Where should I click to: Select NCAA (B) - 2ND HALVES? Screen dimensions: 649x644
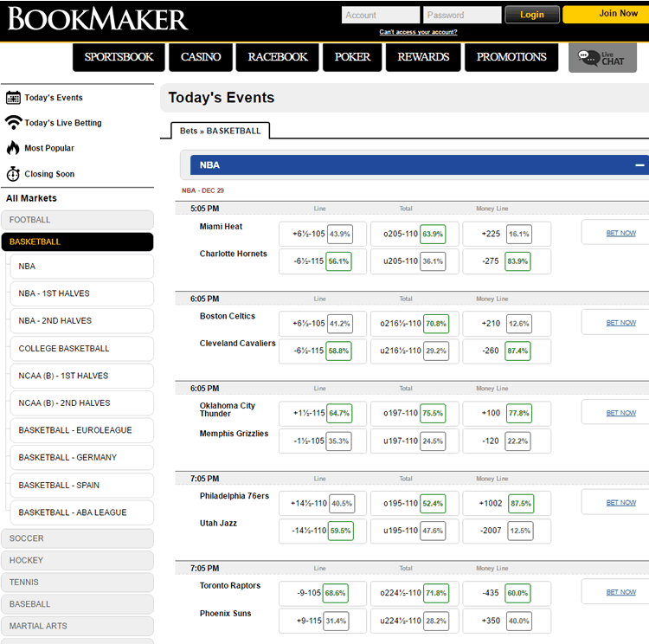[82, 403]
